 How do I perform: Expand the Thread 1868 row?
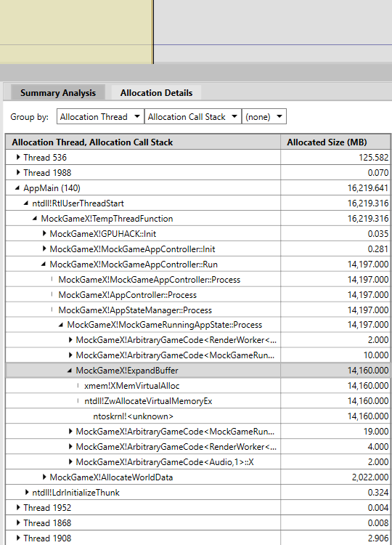coord(18,523)
